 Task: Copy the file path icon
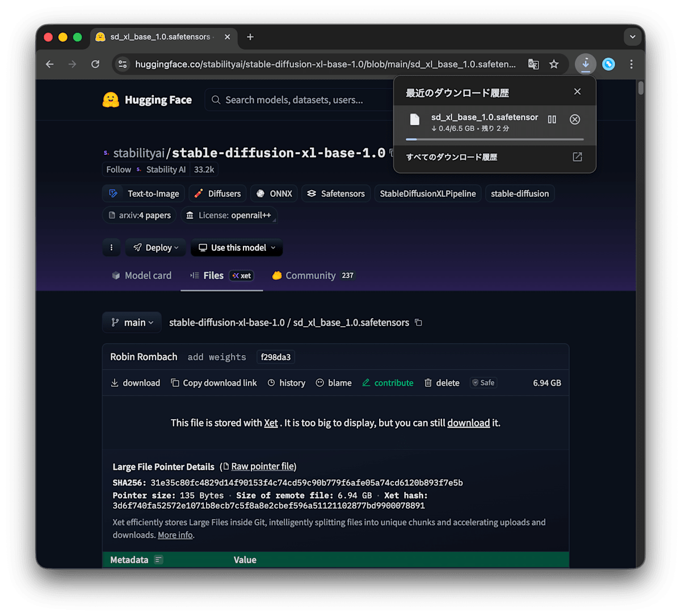(x=418, y=322)
